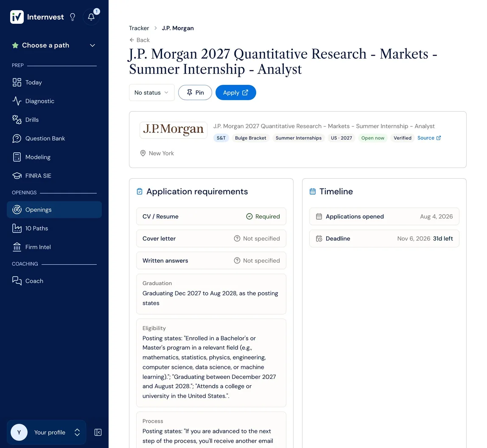487x448 pixels.
Task: Open Question Bank
Action: (54, 138)
